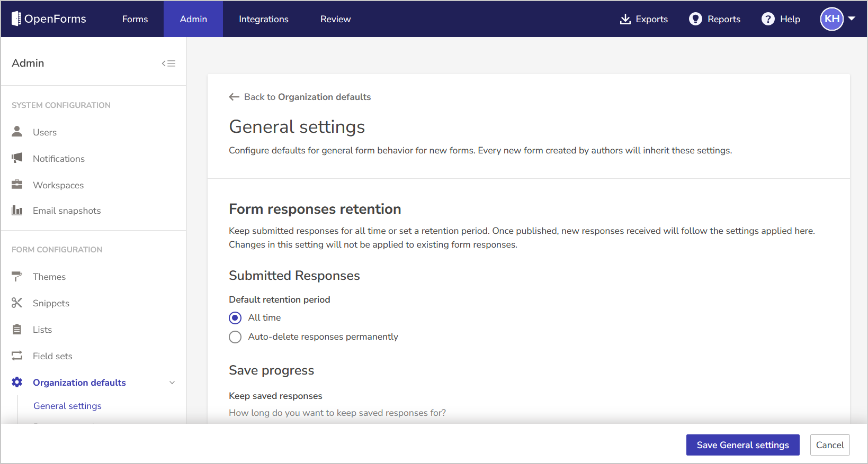
Task: Select Auto-delete responses permanently option
Action: [x=235, y=337]
